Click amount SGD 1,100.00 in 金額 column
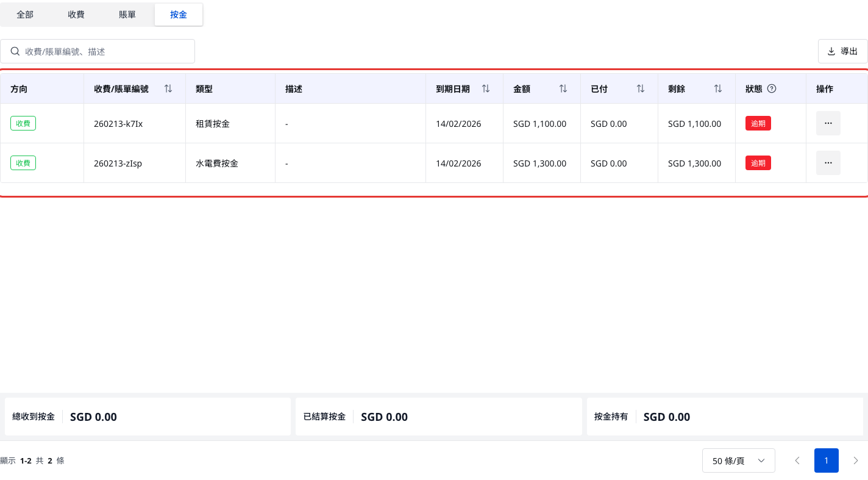Screen dimensions: 868x480 [x=539, y=124]
